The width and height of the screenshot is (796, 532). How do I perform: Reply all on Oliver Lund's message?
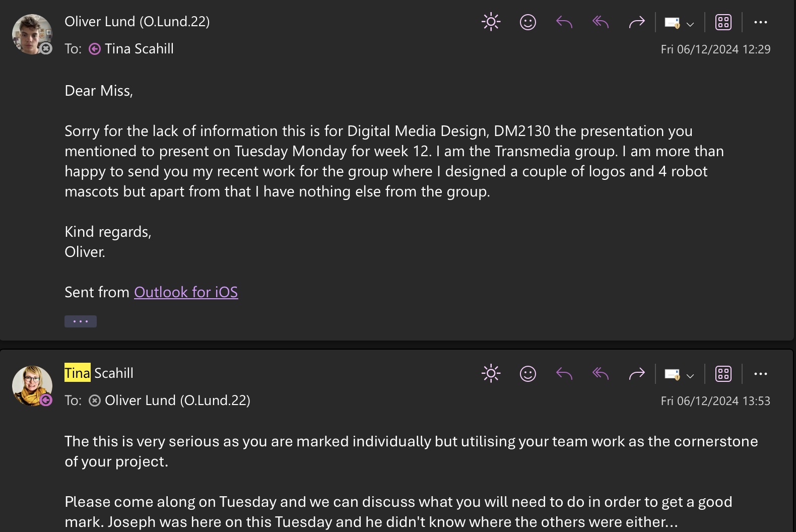(601, 22)
